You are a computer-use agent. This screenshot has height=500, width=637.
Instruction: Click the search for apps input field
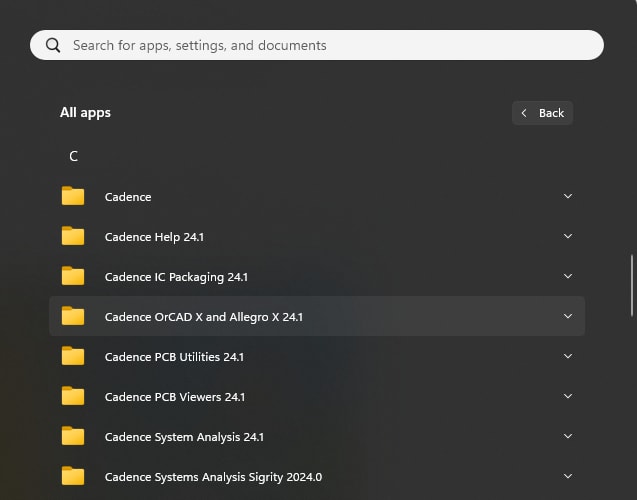click(x=317, y=45)
